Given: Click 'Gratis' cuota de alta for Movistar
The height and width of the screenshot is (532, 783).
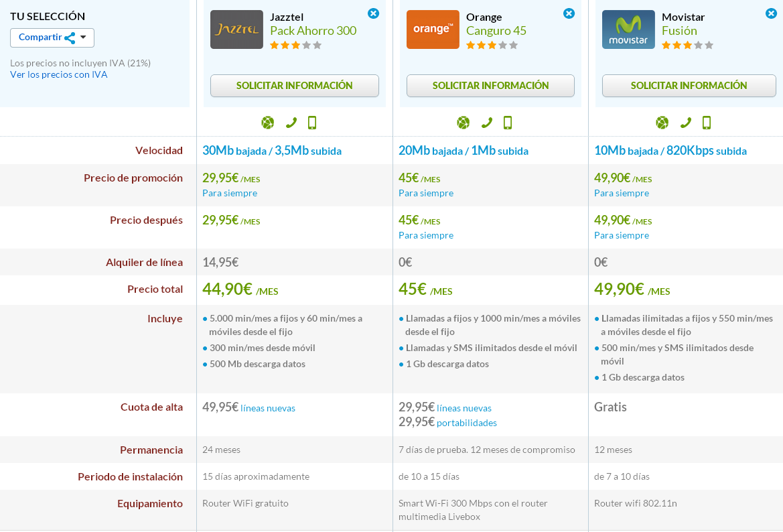Looking at the screenshot, I should [610, 407].
